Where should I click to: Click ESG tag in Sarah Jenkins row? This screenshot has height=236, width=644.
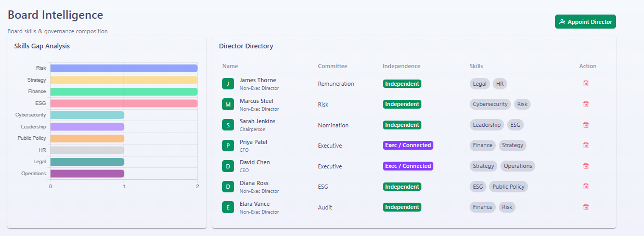(515, 125)
